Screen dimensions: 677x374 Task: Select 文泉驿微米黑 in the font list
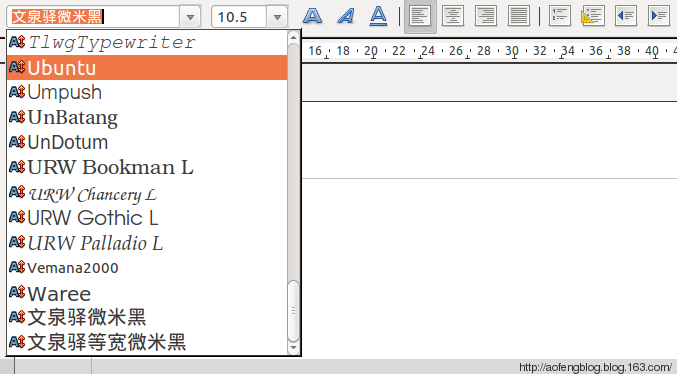147,317
